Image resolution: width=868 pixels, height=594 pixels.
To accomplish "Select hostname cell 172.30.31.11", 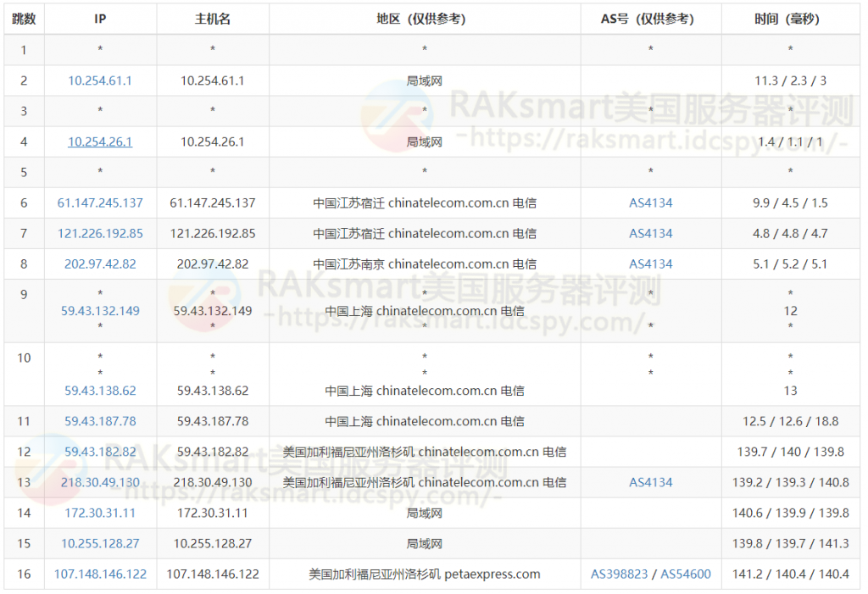I will click(x=213, y=514).
